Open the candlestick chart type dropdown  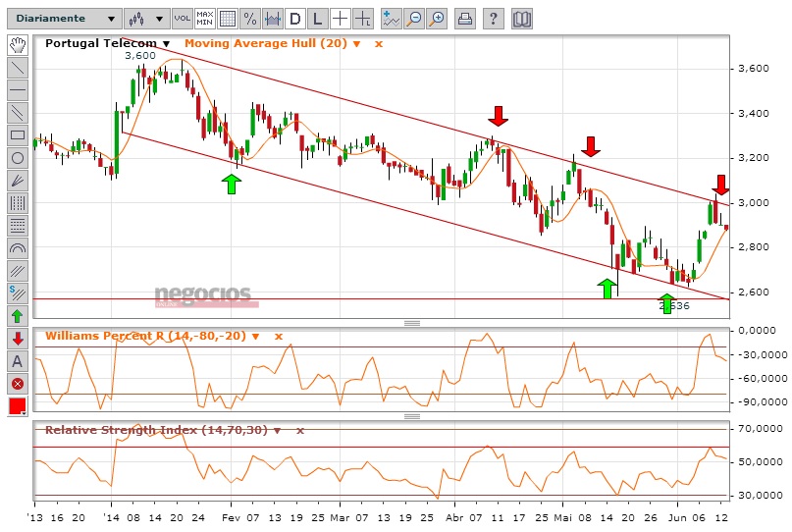pos(146,19)
